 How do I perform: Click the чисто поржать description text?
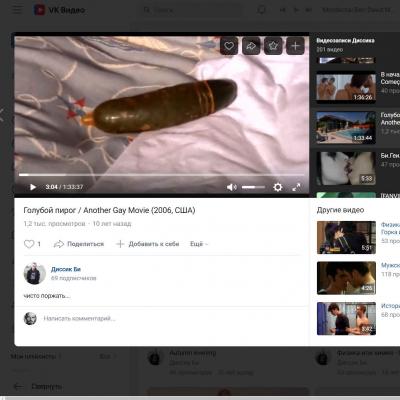tap(47, 296)
